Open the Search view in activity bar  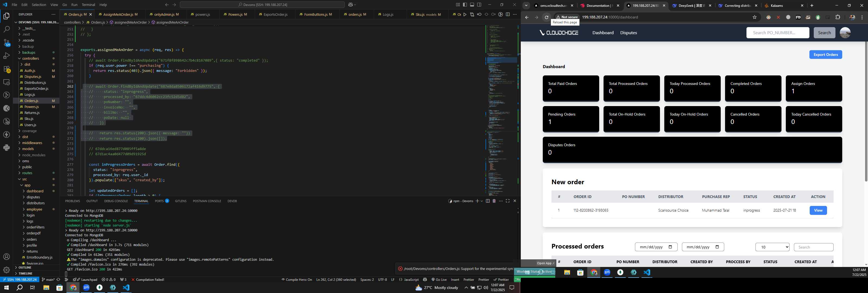point(7,29)
